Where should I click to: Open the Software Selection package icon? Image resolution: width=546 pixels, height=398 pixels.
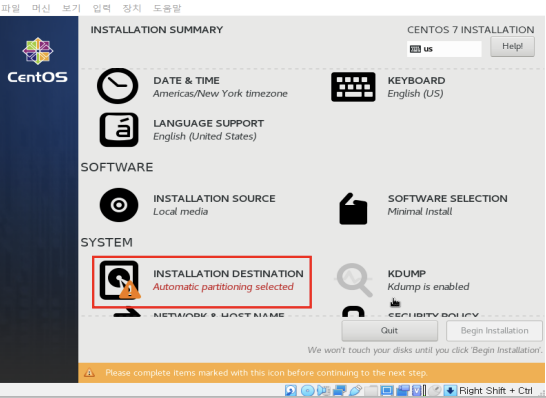[353, 209]
